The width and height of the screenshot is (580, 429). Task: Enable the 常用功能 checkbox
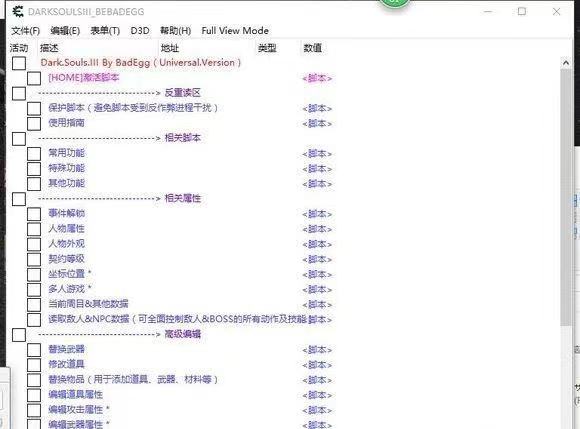pos(34,154)
